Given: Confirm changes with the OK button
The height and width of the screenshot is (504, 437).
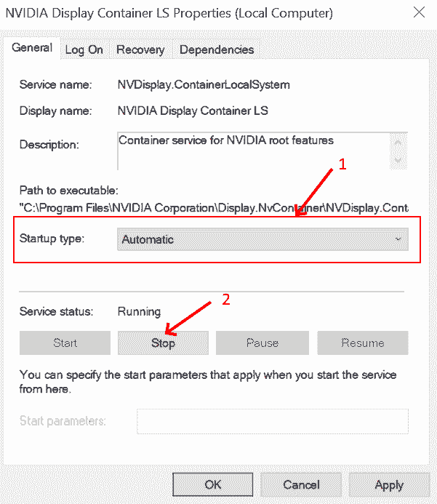Looking at the screenshot, I should (x=213, y=484).
